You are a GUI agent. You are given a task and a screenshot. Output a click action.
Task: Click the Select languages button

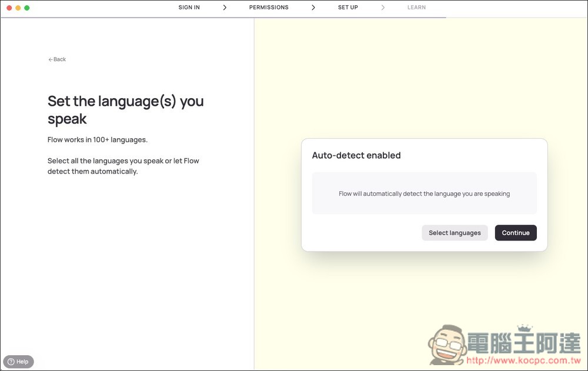point(455,233)
